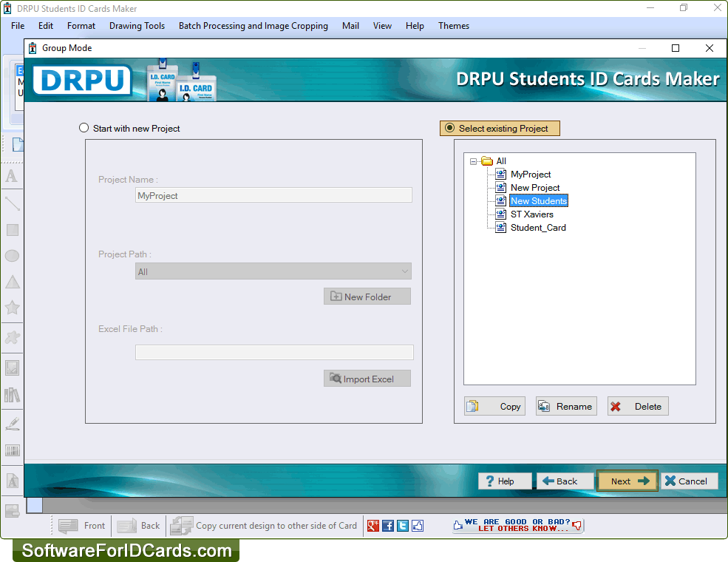Select the triangle shape tool

[12, 282]
